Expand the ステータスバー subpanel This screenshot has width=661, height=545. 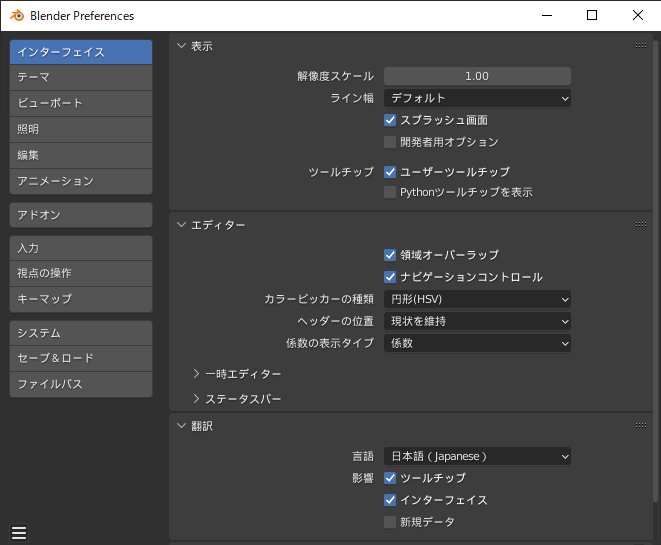[x=197, y=399]
